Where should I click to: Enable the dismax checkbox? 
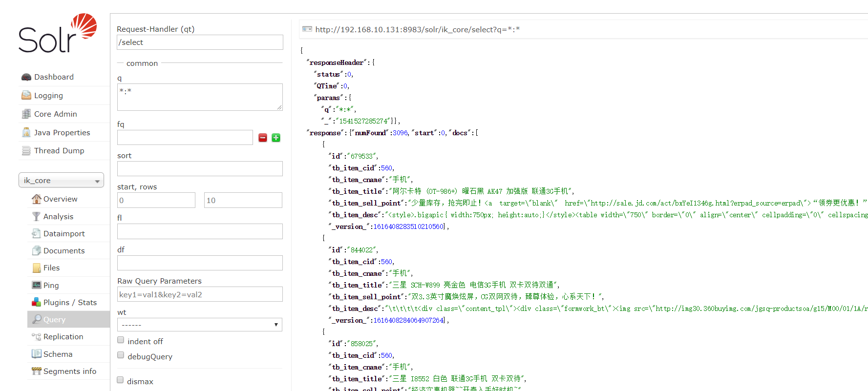(120, 380)
